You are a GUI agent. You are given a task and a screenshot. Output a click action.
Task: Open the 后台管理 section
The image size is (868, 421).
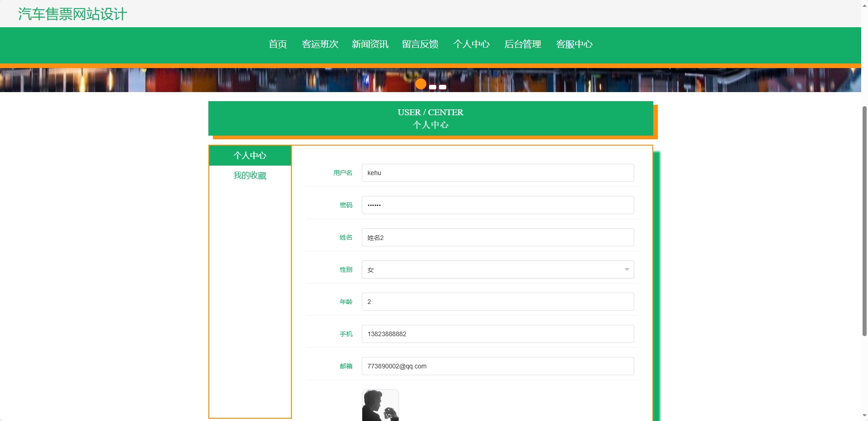coord(523,44)
